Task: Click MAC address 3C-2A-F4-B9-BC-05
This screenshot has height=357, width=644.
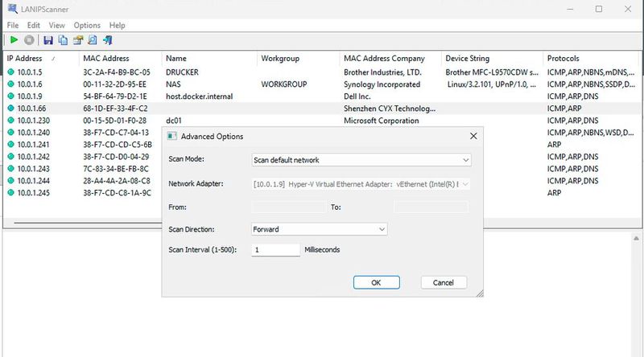Action: (117, 72)
